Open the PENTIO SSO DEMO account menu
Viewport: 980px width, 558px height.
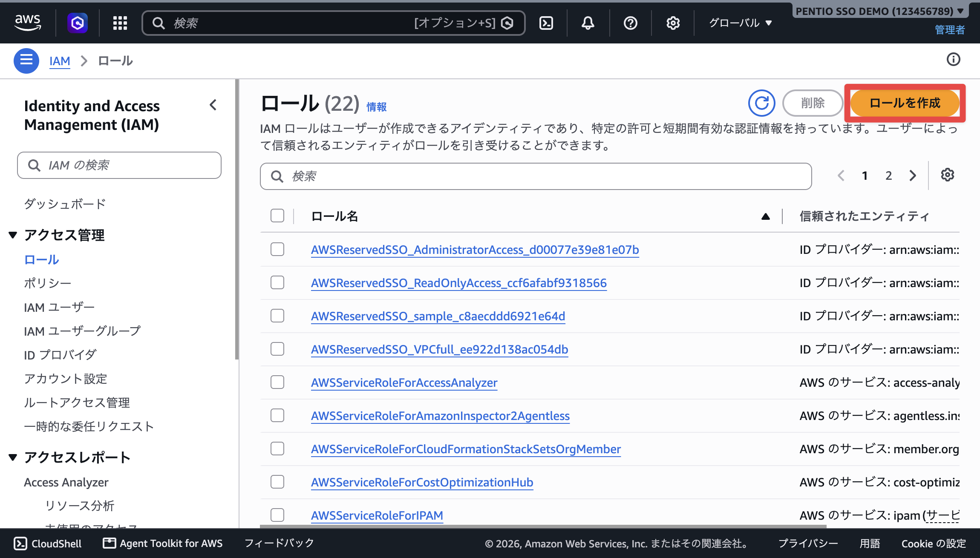(879, 11)
